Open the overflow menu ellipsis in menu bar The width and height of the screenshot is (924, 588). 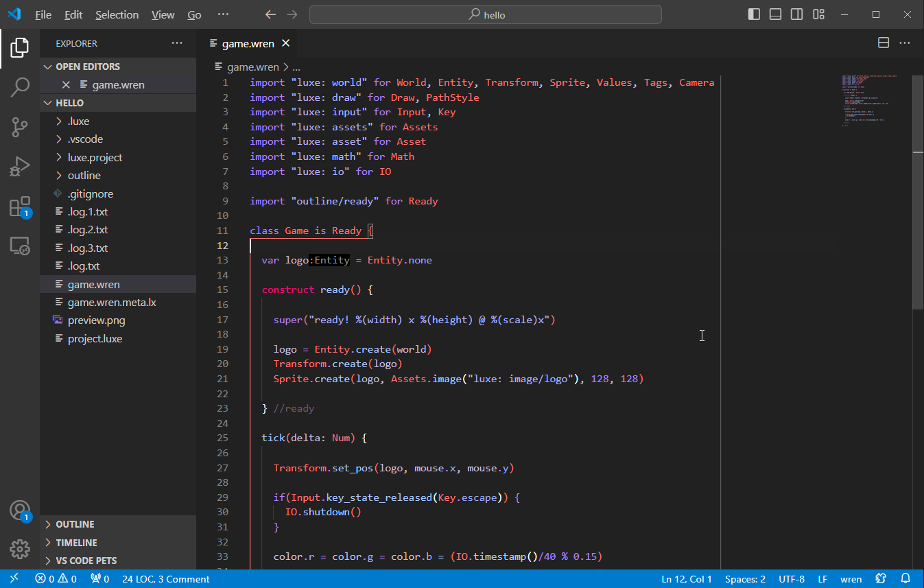(x=223, y=14)
